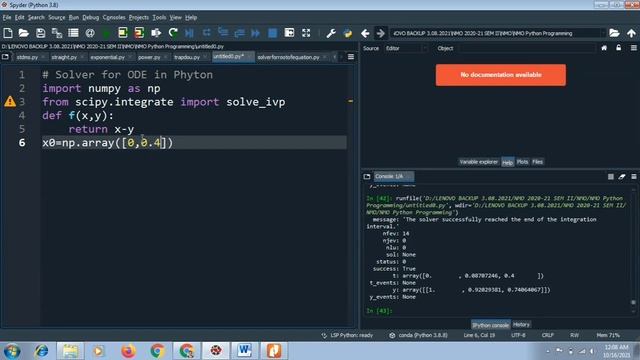Open Help pane options menu

[634, 48]
